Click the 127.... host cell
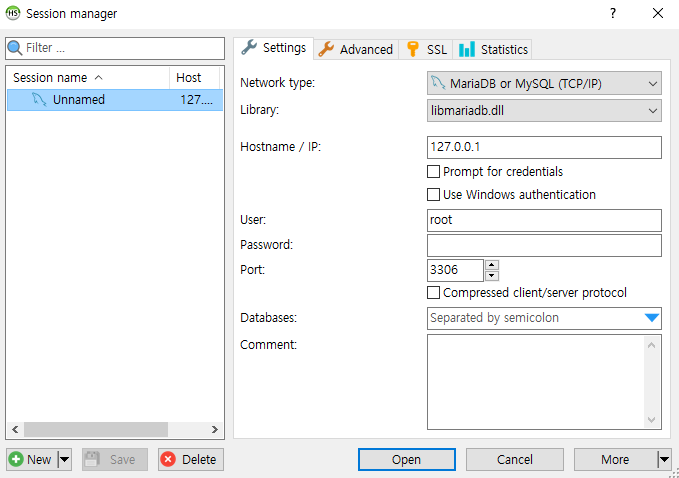This screenshot has height=478, width=679. click(x=197, y=100)
